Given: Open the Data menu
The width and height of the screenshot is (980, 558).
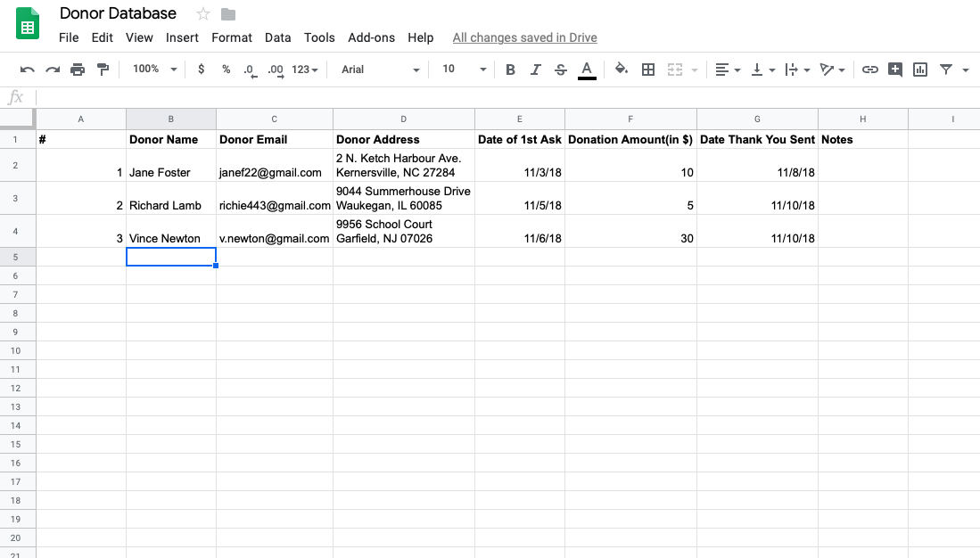Looking at the screenshot, I should point(277,37).
